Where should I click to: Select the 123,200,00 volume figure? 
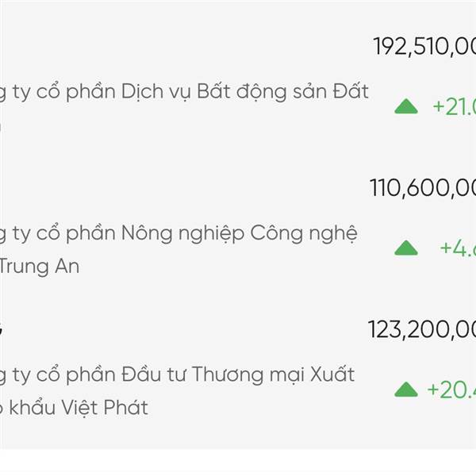(x=422, y=329)
